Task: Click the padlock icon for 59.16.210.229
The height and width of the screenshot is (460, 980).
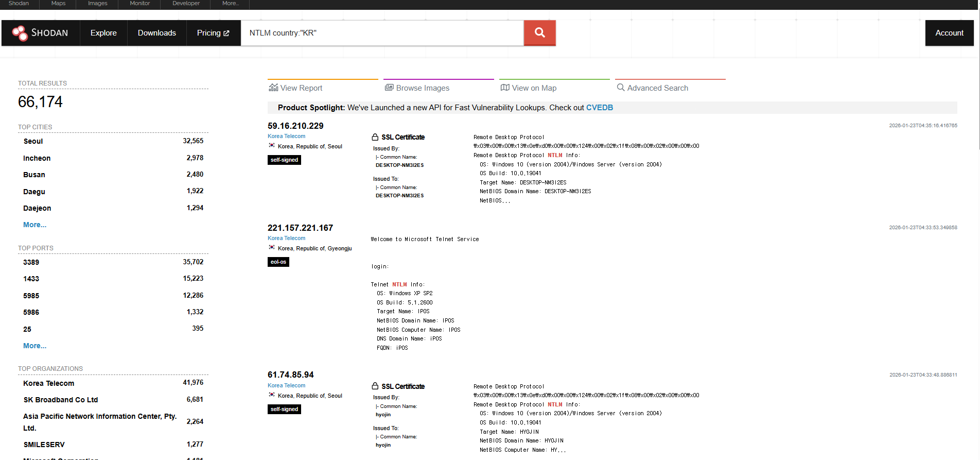Action: 375,137
